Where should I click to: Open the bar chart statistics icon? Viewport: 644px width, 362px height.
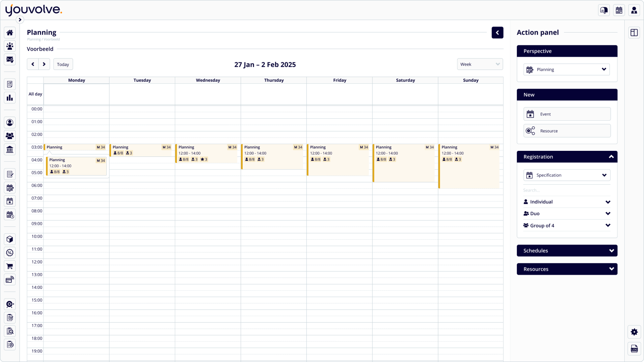[10, 98]
